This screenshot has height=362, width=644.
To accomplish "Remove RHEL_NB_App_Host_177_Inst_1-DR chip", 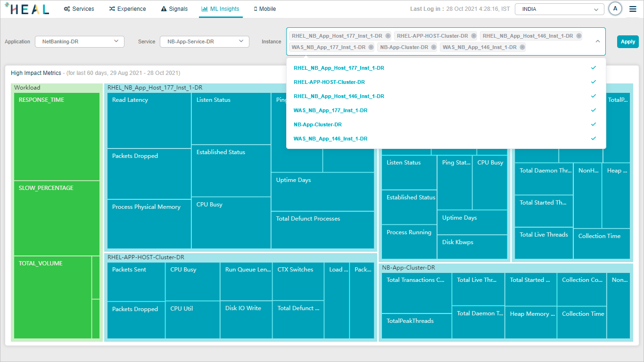I will point(388,36).
